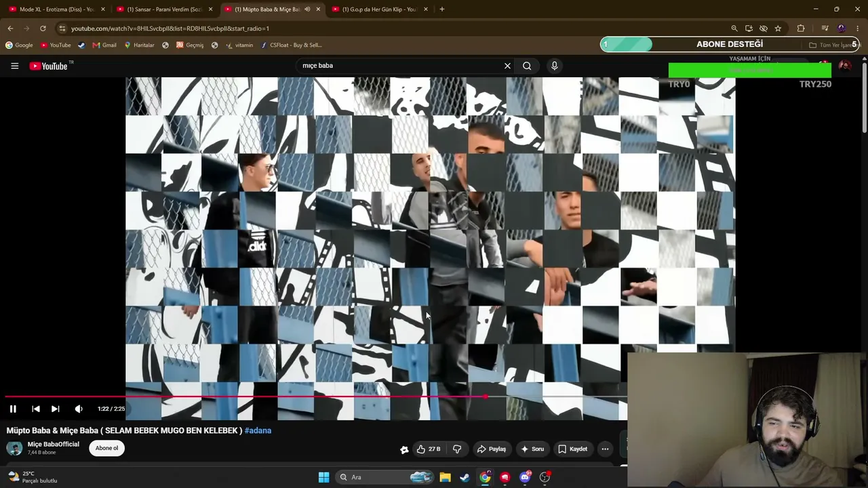Click the taskbar Ara search box
This screenshot has width=868, height=488.
tap(384, 477)
